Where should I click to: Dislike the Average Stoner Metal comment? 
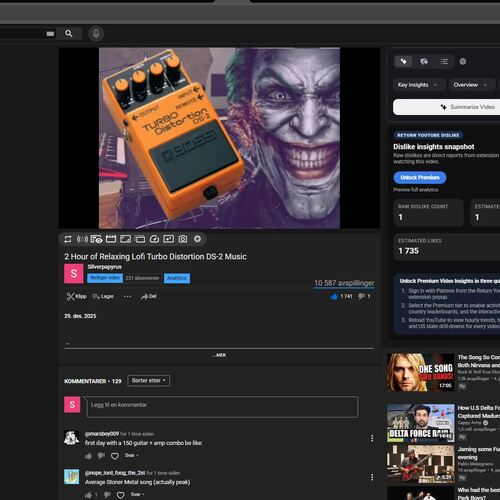pos(107,495)
